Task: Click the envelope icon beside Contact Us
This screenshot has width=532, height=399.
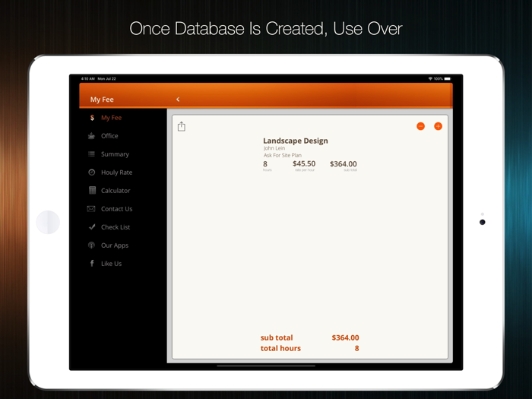Action: click(91, 209)
